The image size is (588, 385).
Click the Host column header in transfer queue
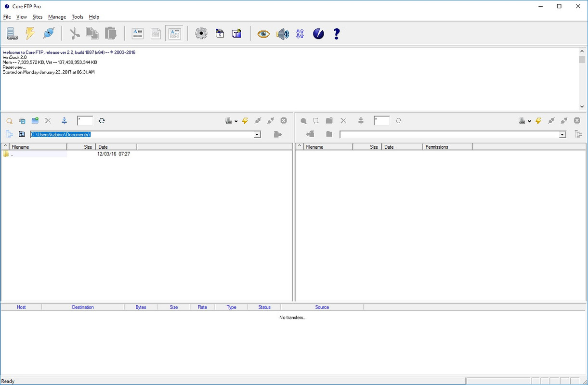coord(21,307)
